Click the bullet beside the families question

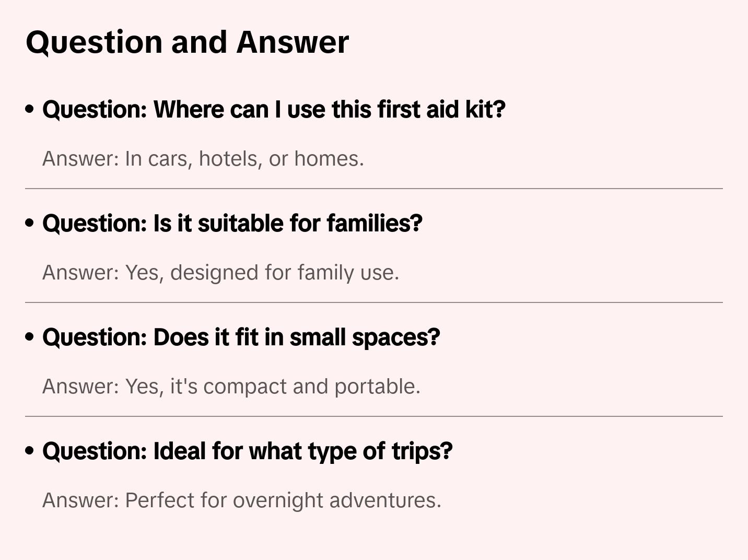coord(30,224)
